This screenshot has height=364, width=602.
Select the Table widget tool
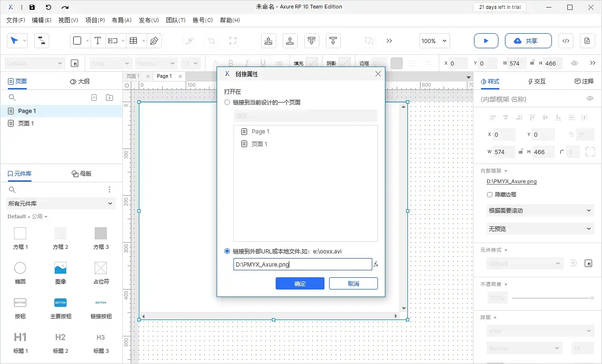pyautogui.click(x=133, y=40)
